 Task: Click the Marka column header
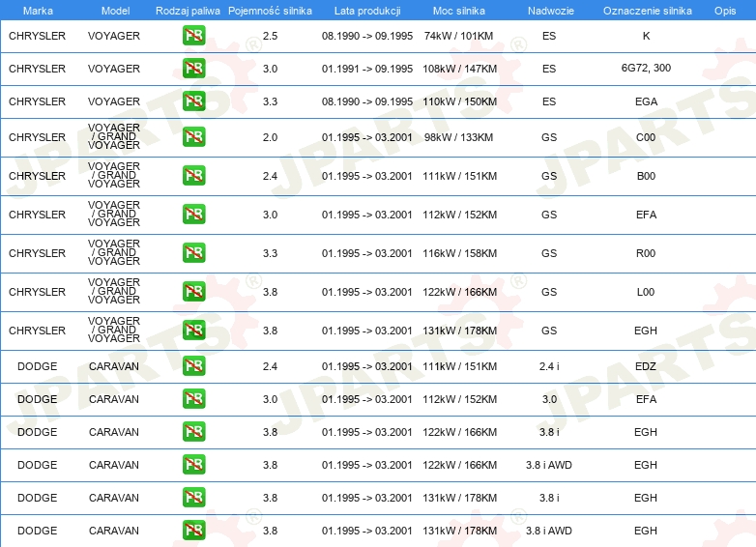tap(38, 11)
